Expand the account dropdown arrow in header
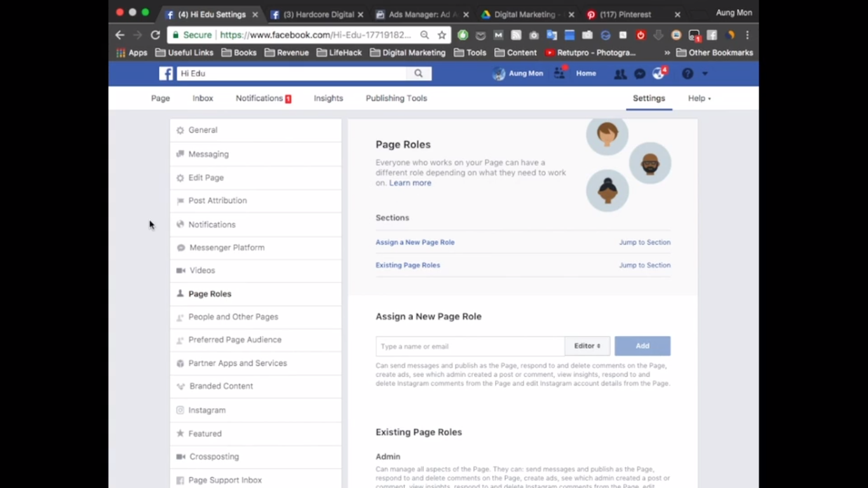The height and width of the screenshot is (488, 868). pyautogui.click(x=705, y=74)
